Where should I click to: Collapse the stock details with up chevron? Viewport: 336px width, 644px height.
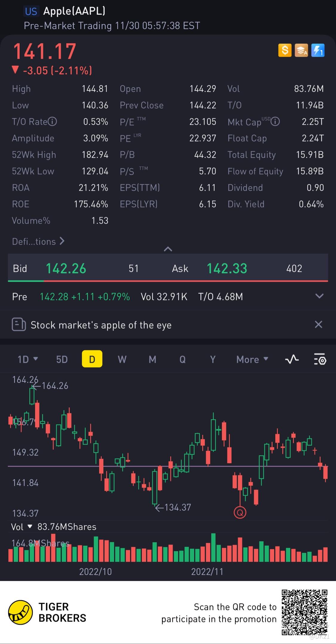[168, 249]
